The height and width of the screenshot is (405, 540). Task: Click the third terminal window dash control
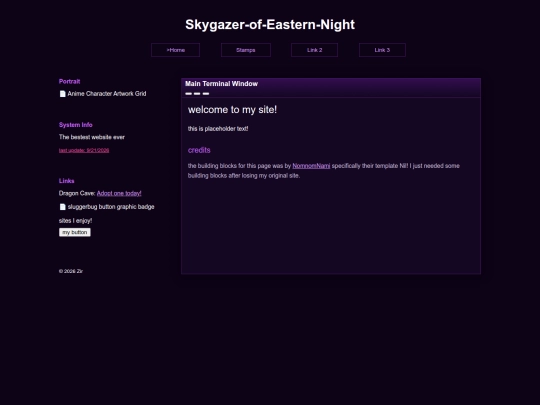click(x=206, y=94)
